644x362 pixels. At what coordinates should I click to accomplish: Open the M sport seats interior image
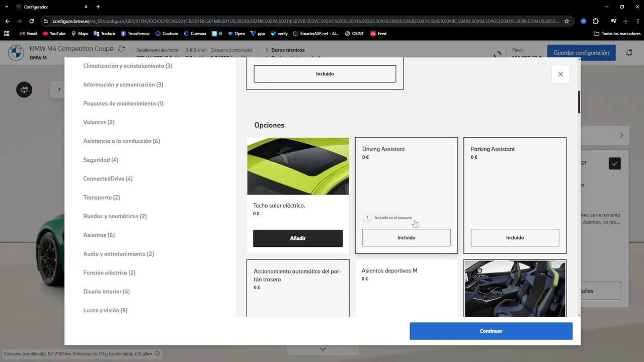point(515,289)
